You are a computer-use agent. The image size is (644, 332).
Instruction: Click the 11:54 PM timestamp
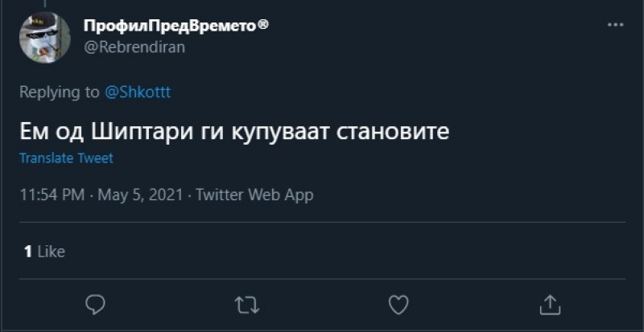click(x=52, y=195)
